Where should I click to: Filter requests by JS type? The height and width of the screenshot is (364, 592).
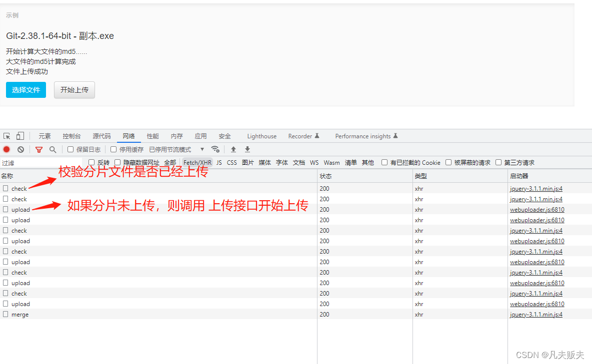tap(219, 163)
